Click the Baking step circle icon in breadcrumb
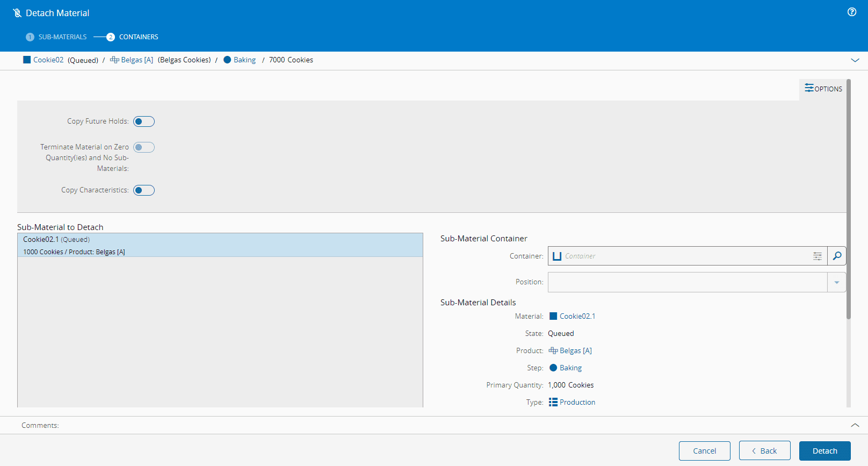The width and height of the screenshot is (868, 466). (227, 60)
